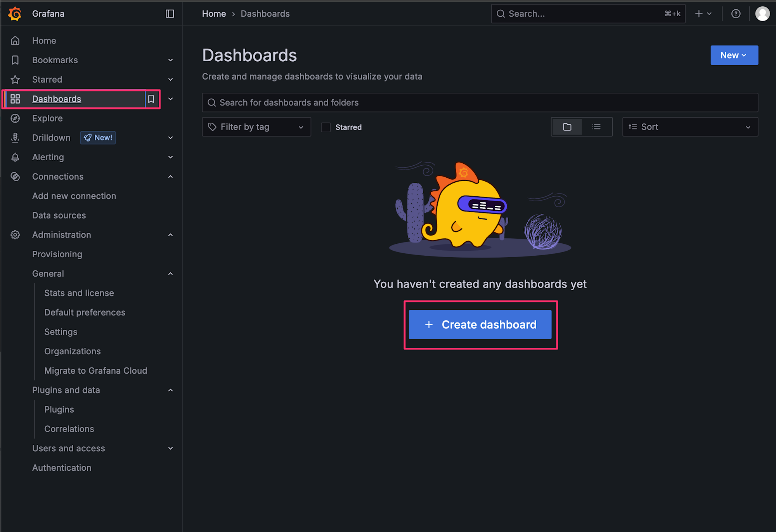Collapse the Administration section chevron

(x=170, y=235)
